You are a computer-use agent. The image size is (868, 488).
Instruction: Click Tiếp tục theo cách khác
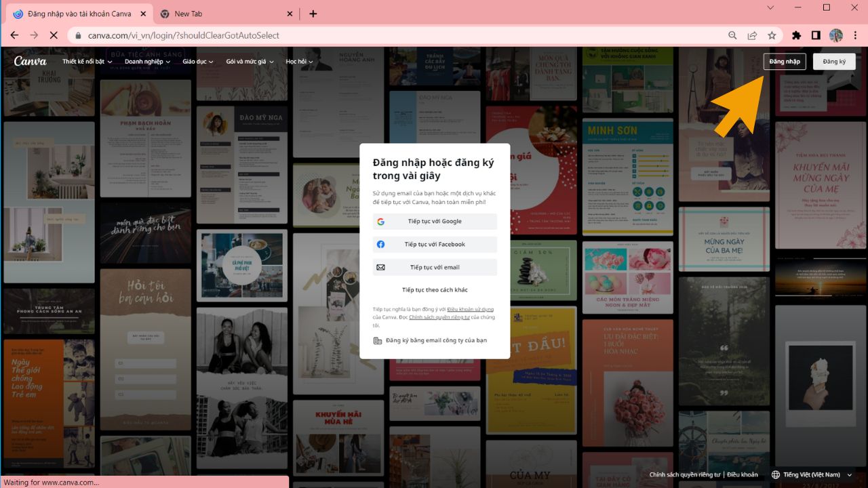tap(435, 290)
